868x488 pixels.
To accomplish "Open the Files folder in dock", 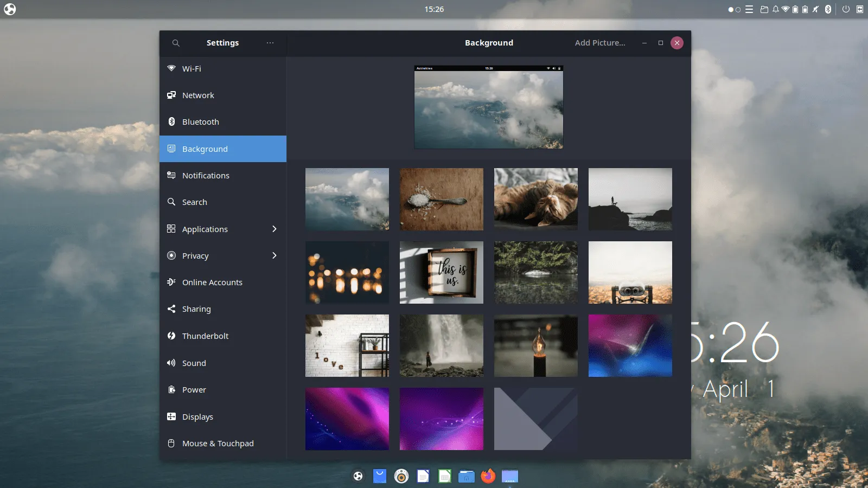I will pyautogui.click(x=467, y=476).
